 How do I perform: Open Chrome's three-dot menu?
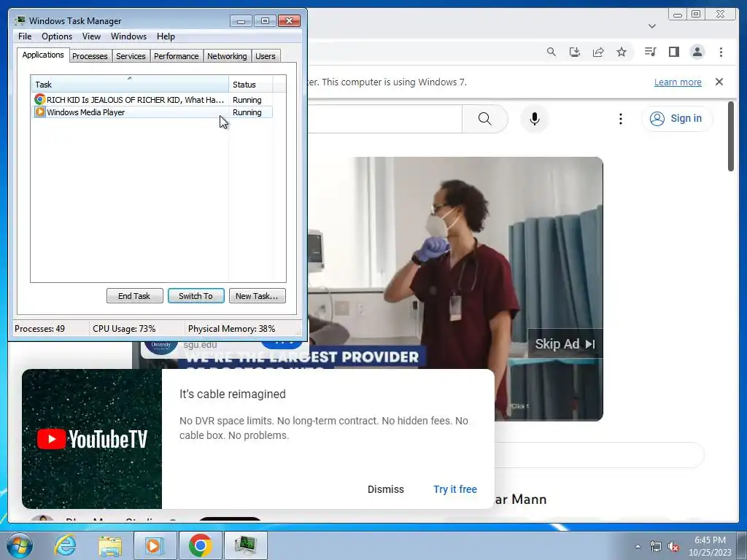[x=721, y=52]
